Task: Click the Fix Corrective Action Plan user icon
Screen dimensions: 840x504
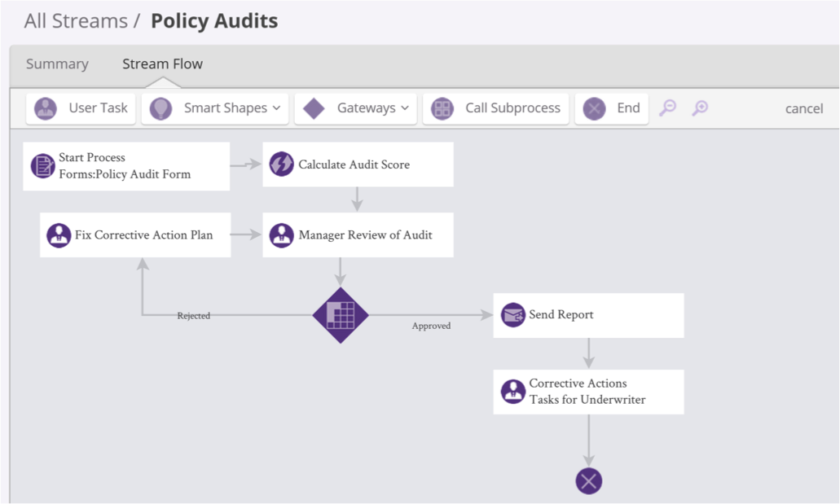Action: point(59,235)
